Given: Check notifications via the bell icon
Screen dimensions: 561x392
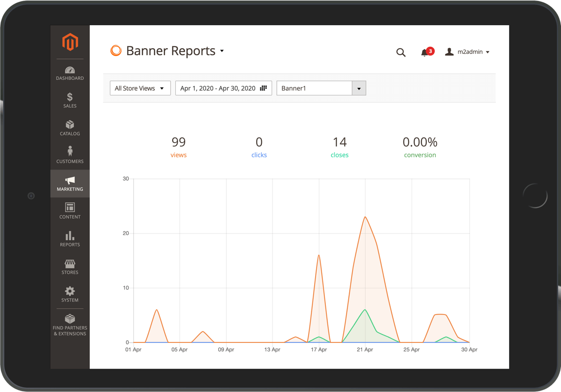Looking at the screenshot, I should coord(425,52).
